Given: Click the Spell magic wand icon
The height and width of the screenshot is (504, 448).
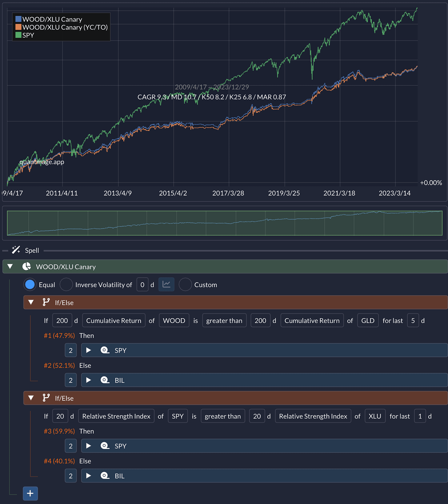Looking at the screenshot, I should (x=16, y=250).
